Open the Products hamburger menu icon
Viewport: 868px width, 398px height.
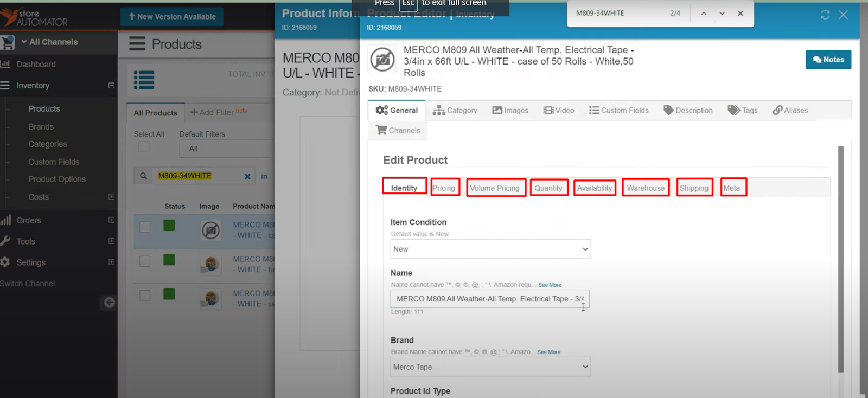(x=137, y=44)
